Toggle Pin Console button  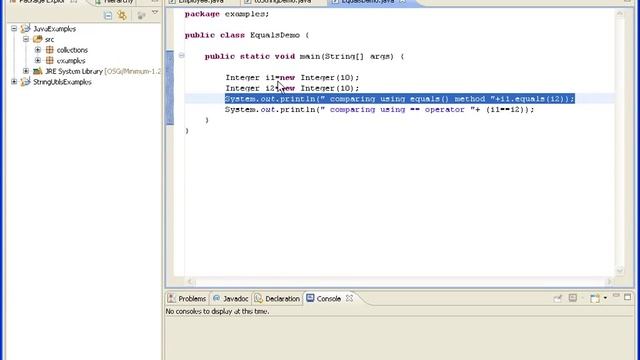(x=557, y=298)
